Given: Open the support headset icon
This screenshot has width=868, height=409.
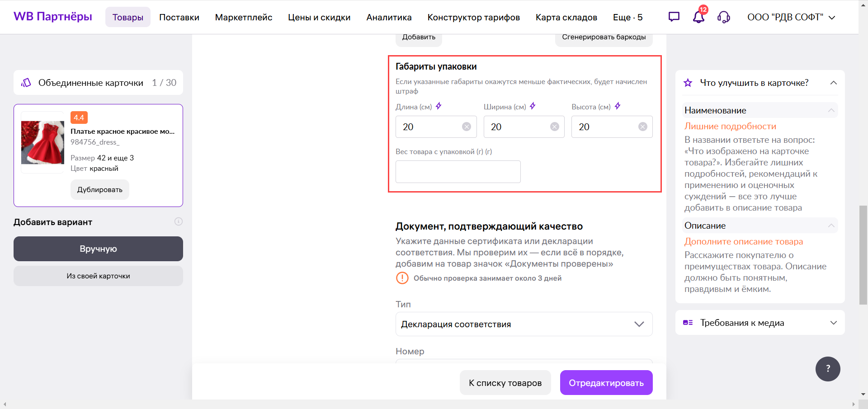Looking at the screenshot, I should [723, 17].
